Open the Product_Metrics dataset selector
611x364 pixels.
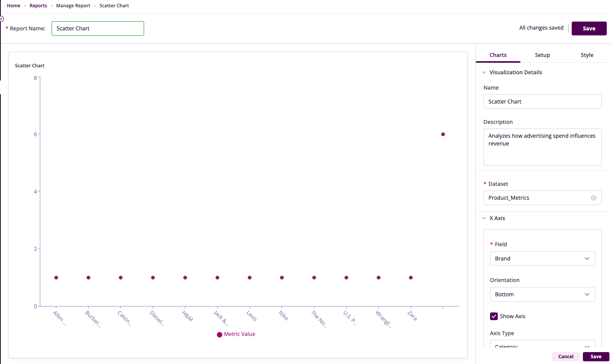(542, 198)
